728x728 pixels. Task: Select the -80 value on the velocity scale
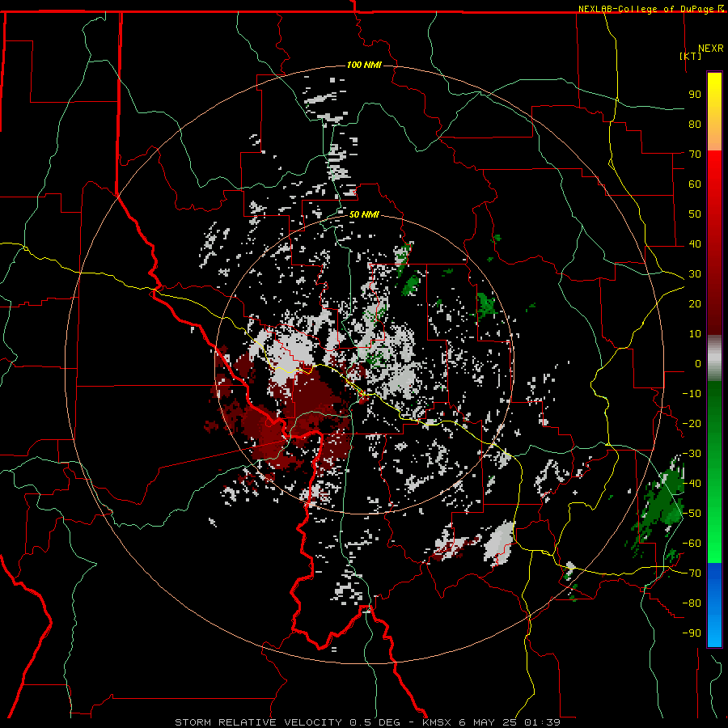(x=692, y=603)
